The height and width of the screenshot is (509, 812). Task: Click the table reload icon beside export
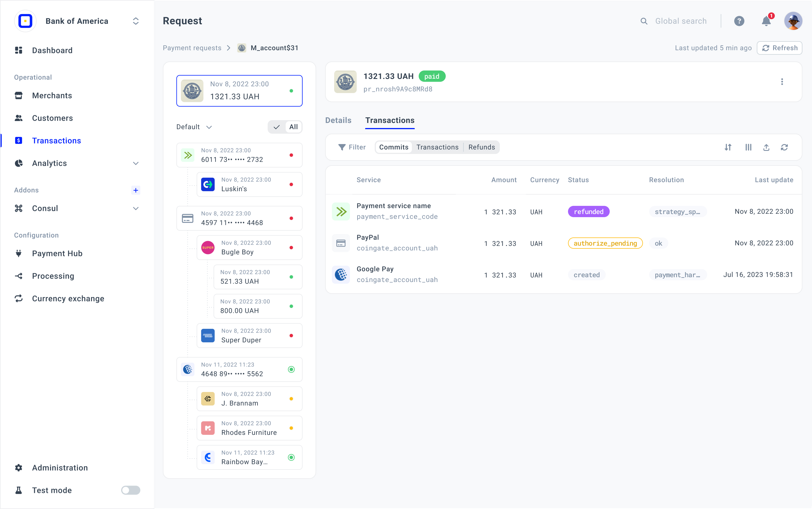[784, 147]
